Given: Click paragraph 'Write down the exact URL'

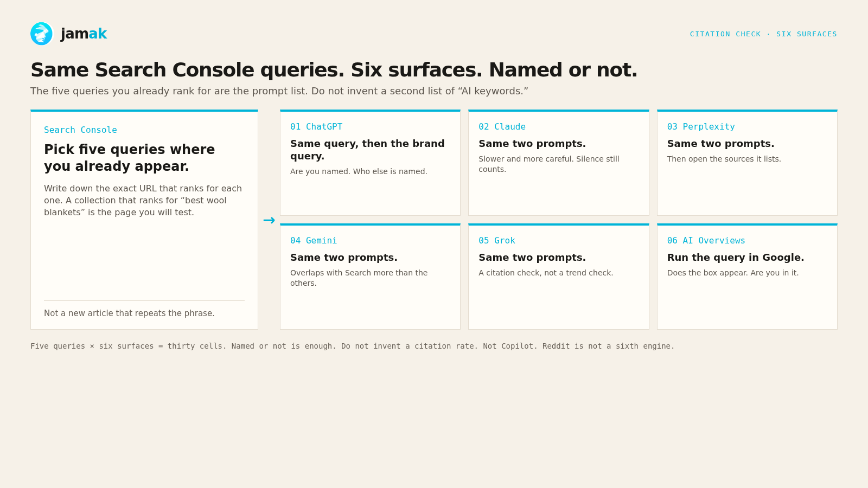Looking at the screenshot, I should (143, 201).
